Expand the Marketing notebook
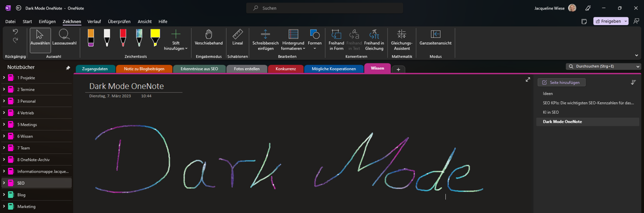Image resolution: width=644 pixels, height=213 pixels. 4,206
